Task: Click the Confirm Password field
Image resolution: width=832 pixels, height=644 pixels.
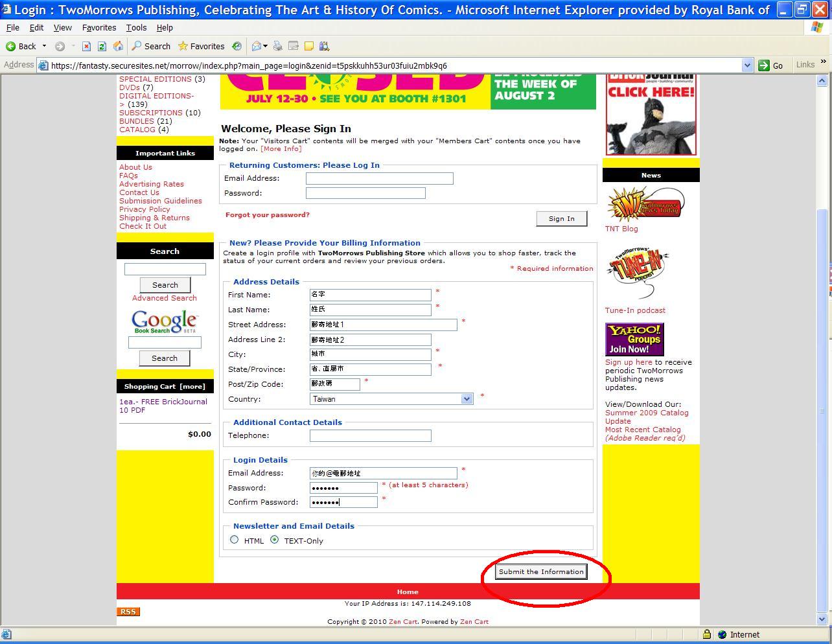Action: coord(343,502)
